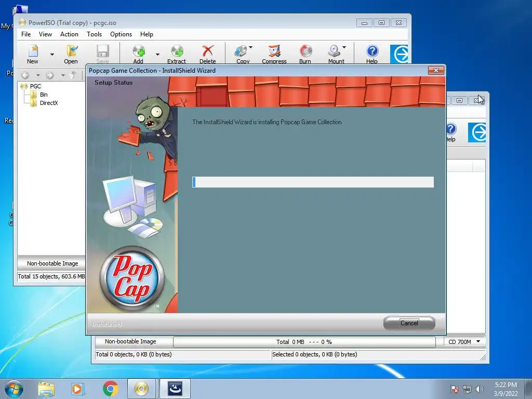Click the Save toolbar icon

pos(102,54)
